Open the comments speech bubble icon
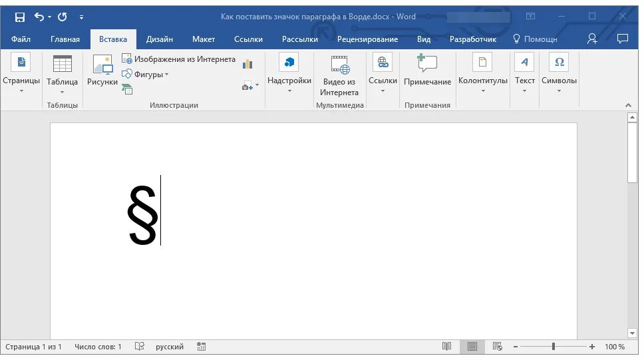Image resolution: width=644 pixels, height=360 pixels. pyautogui.click(x=623, y=39)
